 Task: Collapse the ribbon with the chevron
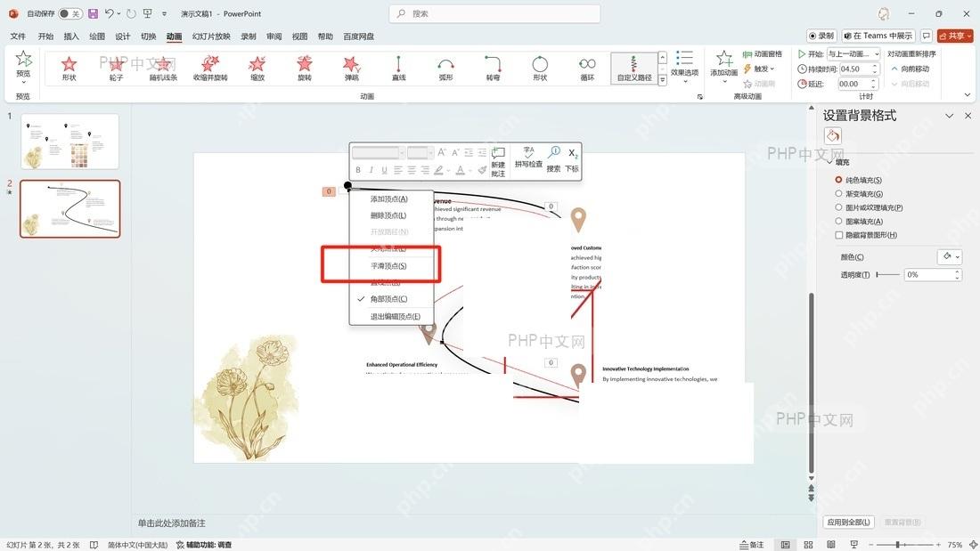pos(967,95)
